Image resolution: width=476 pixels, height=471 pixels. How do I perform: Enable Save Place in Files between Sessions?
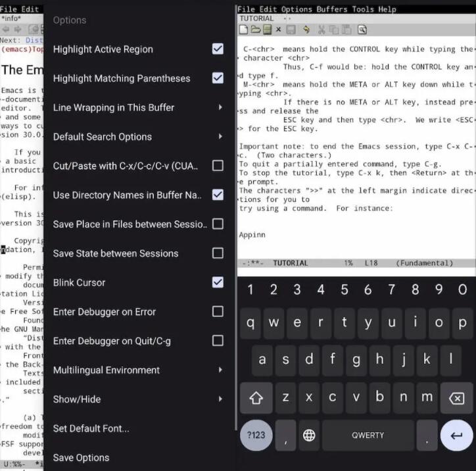pos(218,224)
